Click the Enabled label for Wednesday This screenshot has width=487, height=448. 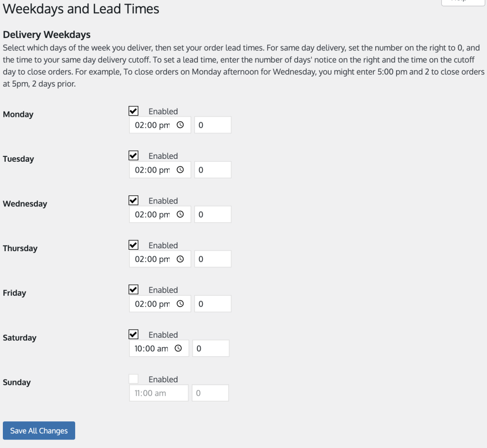(163, 201)
